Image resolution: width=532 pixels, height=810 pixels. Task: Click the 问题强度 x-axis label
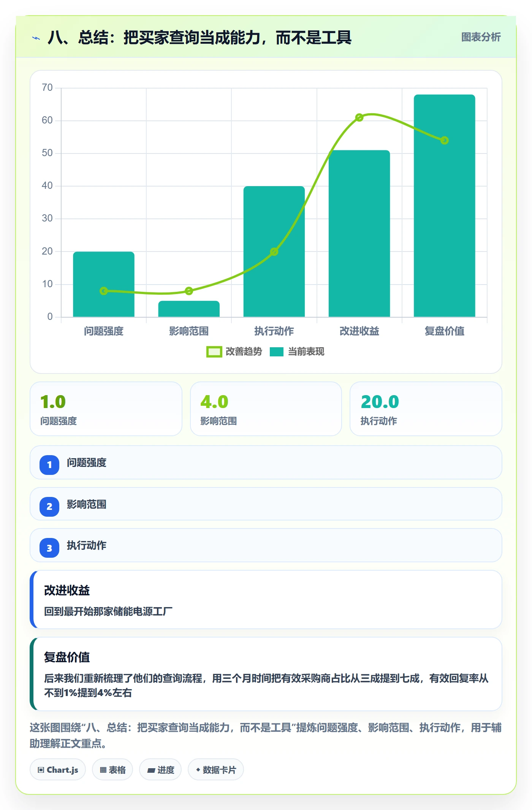pos(104,331)
